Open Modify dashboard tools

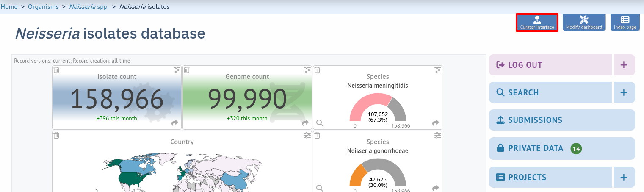click(x=584, y=22)
